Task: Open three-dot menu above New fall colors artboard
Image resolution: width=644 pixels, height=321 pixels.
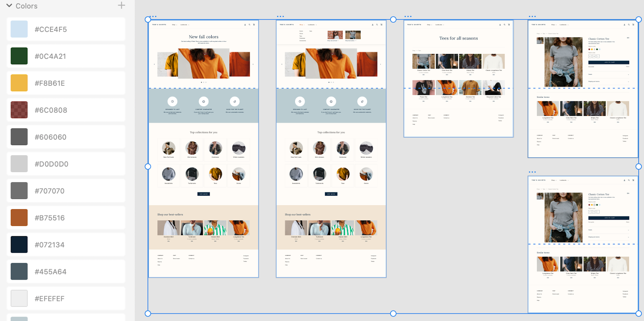Action: coord(153,16)
